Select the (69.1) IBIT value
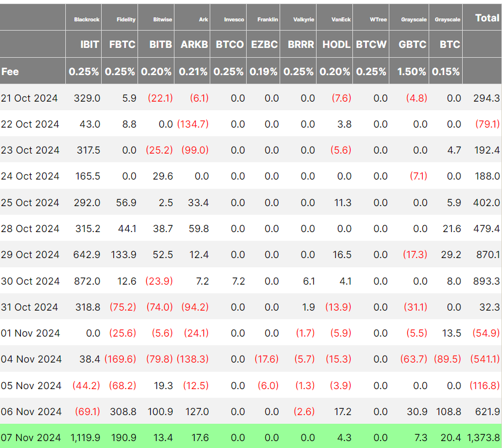 tap(87, 412)
